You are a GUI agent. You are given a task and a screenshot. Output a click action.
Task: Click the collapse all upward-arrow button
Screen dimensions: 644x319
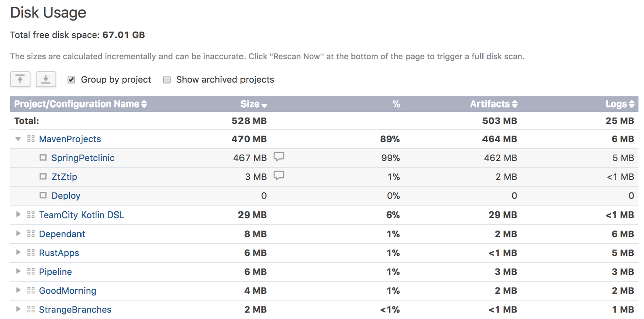pos(20,79)
